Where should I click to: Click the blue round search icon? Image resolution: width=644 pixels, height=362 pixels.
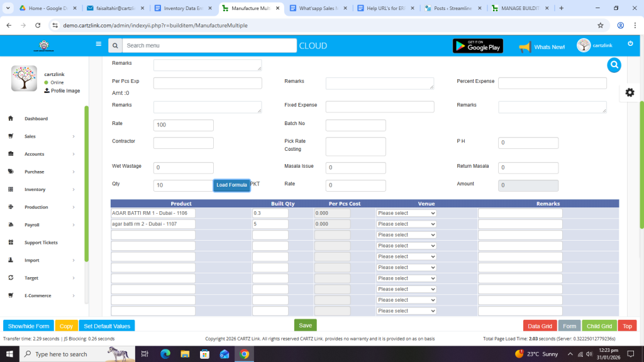[x=614, y=65]
